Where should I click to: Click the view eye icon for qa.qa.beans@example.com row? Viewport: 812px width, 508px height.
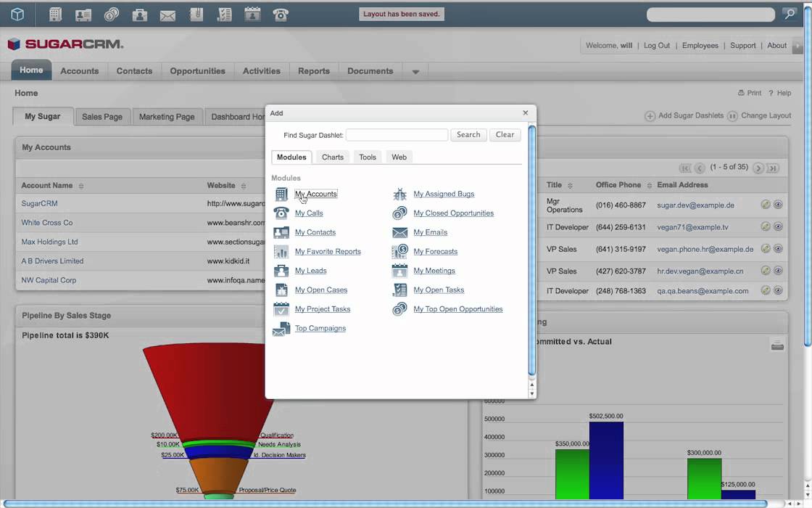click(x=778, y=290)
